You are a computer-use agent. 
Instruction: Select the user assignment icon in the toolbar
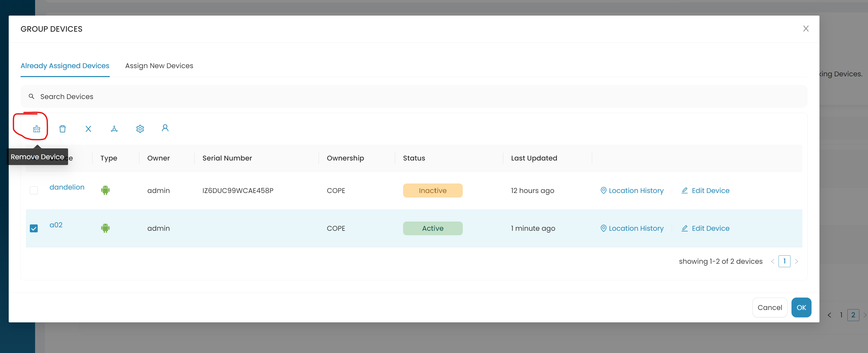(165, 128)
